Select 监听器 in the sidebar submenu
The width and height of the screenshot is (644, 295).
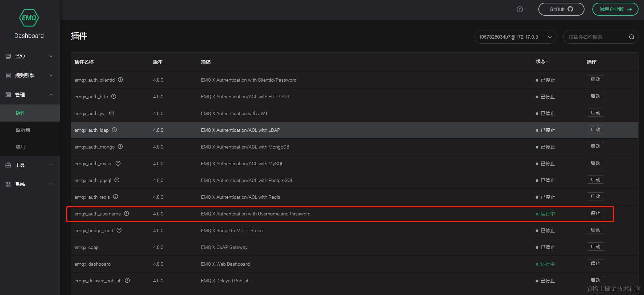pyautogui.click(x=30, y=130)
